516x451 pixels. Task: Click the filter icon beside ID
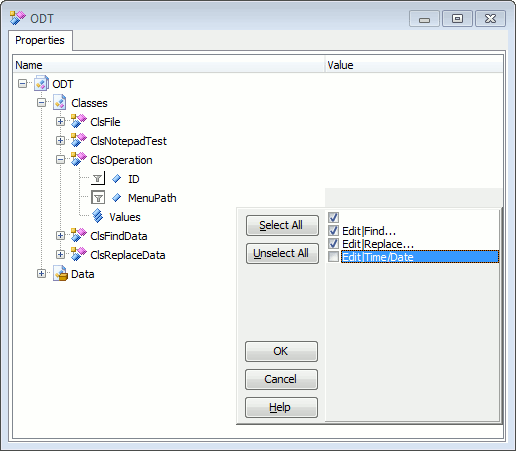coord(98,179)
